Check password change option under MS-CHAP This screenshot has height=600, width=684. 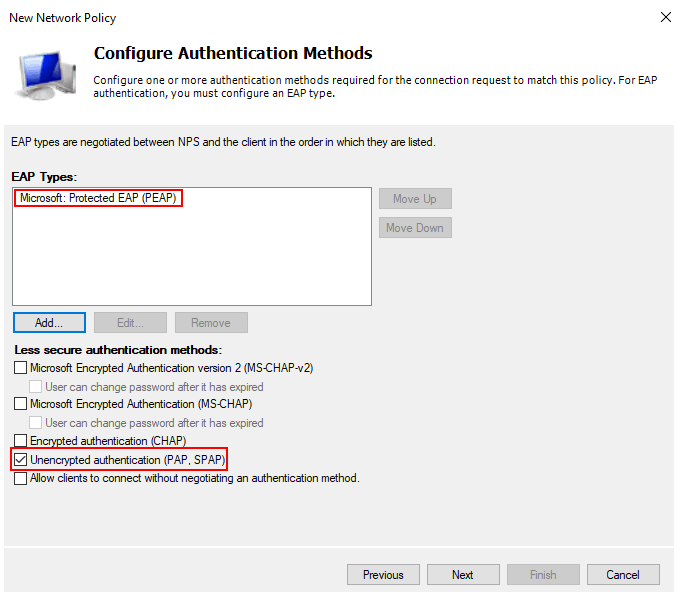[37, 422]
